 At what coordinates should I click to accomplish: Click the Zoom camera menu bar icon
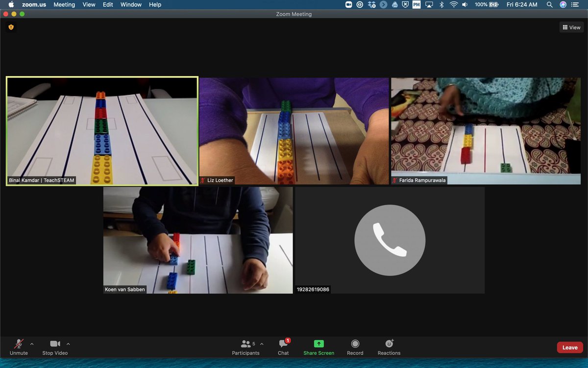(x=349, y=4)
